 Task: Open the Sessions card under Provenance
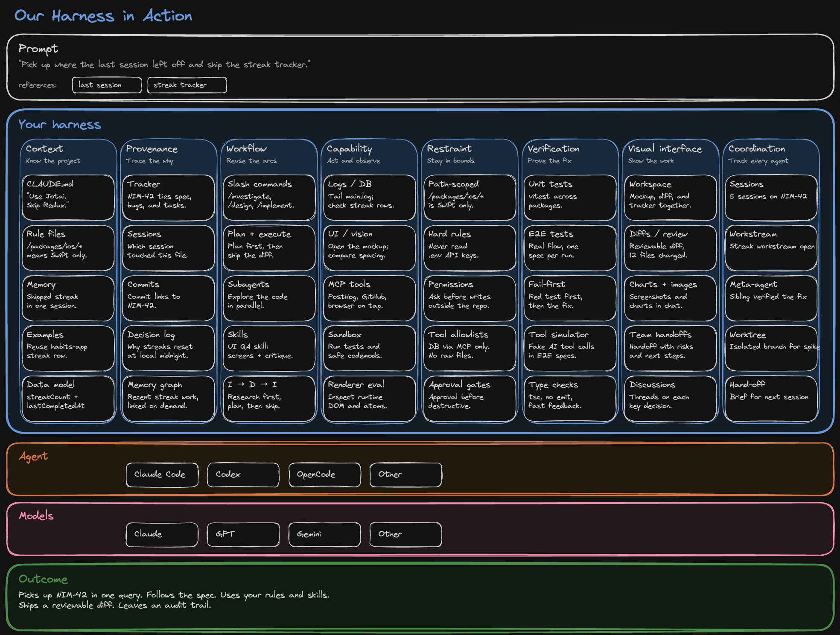(169, 248)
